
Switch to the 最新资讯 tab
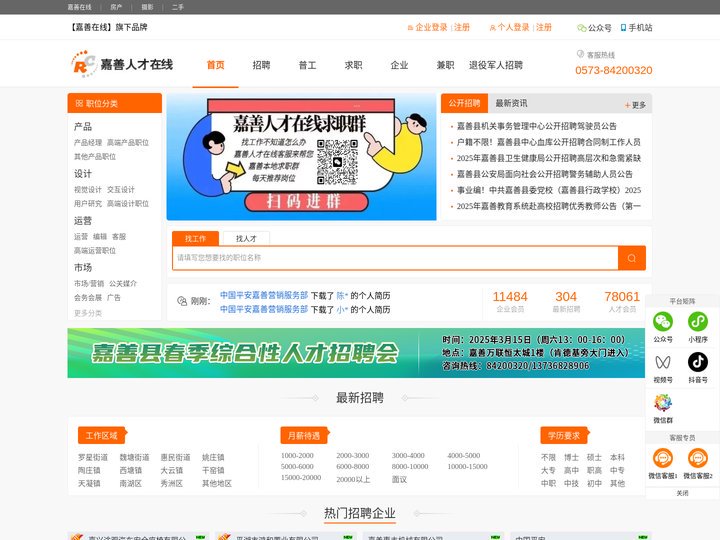tap(511, 103)
